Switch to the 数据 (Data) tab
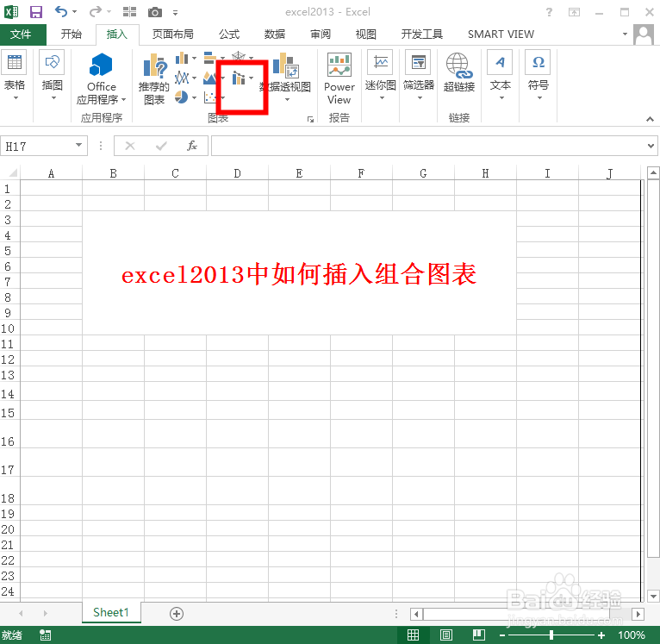 pyautogui.click(x=275, y=34)
